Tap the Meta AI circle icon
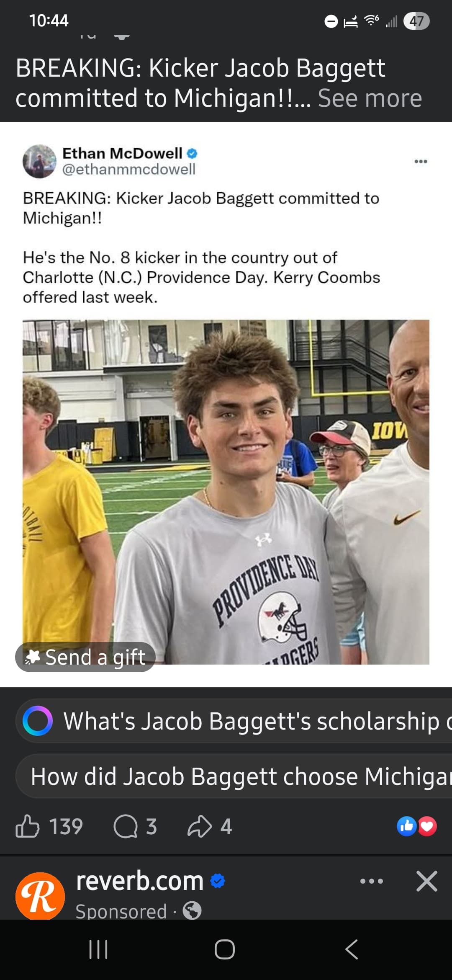This screenshot has width=452, height=980. click(38, 721)
